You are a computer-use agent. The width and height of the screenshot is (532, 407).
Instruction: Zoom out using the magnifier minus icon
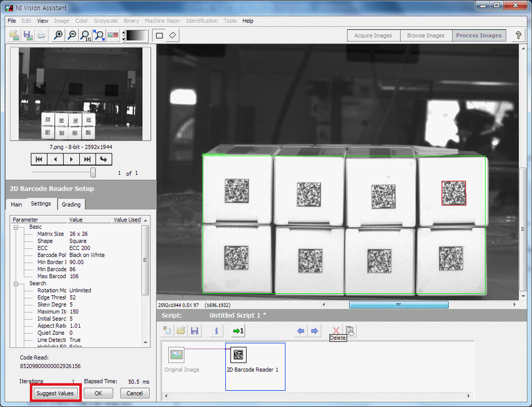(72, 35)
